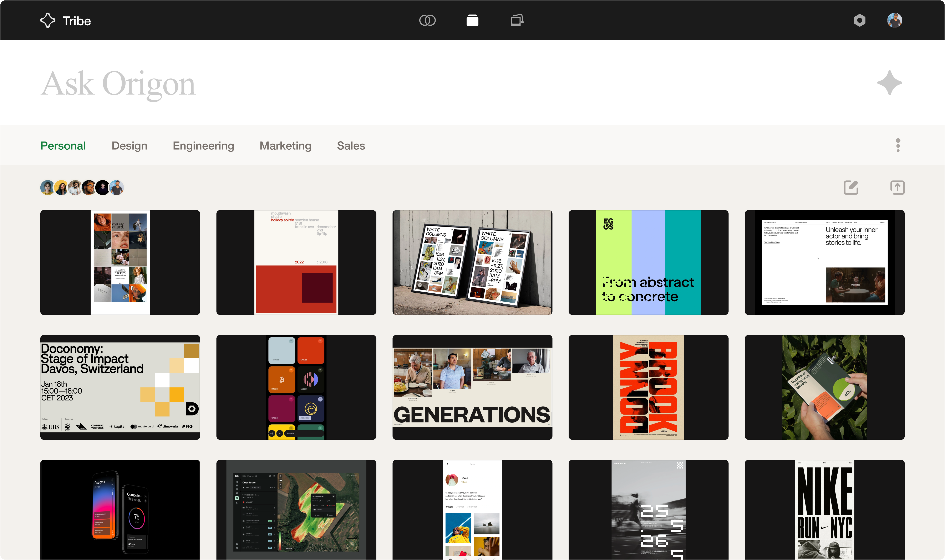This screenshot has width=945, height=560.
Task: Toggle the Personal category on
Action: click(x=63, y=146)
